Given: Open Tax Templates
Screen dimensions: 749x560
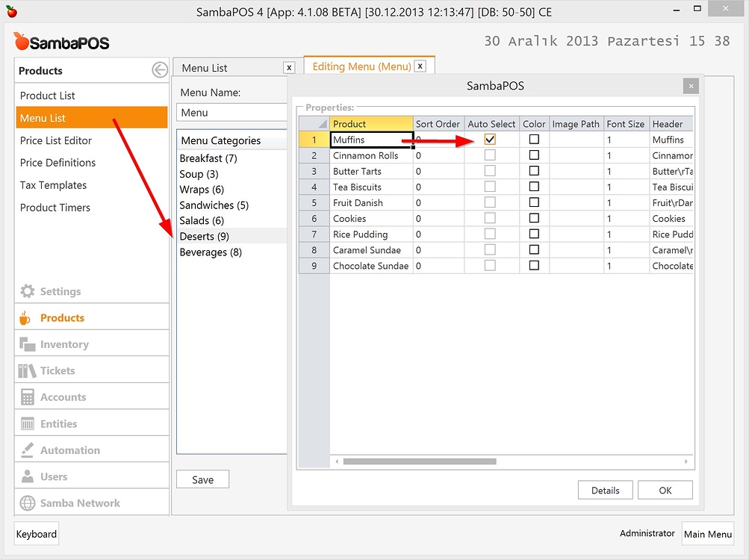Looking at the screenshot, I should [92, 185].
